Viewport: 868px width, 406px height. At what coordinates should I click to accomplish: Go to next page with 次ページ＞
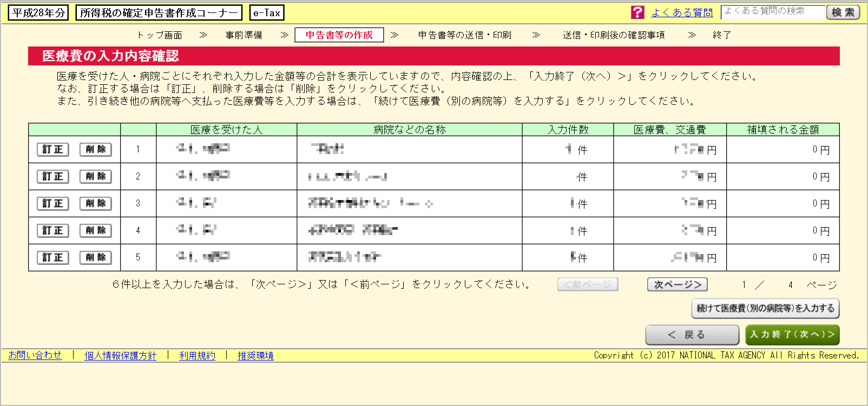point(677,284)
